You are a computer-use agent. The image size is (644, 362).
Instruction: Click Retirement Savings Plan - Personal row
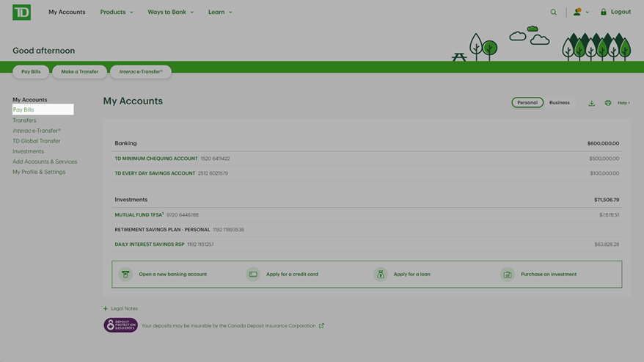tap(367, 230)
